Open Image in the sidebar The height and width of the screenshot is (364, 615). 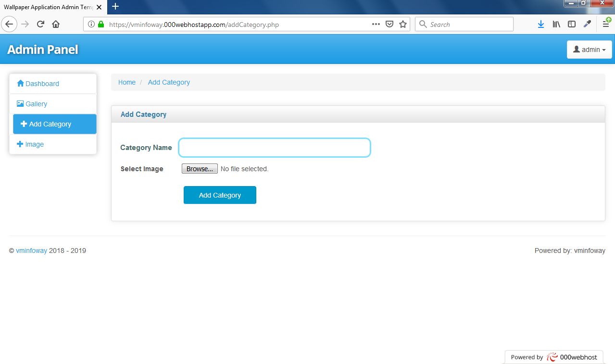pos(53,144)
